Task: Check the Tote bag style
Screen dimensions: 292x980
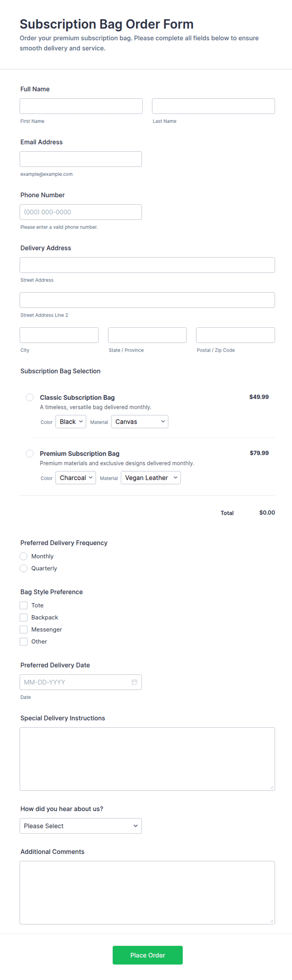Action: point(24,605)
